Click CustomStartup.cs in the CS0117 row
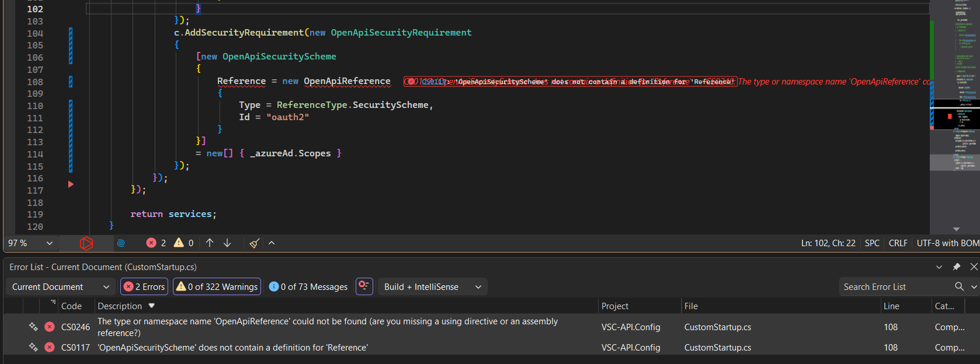980x364 pixels. [718, 348]
